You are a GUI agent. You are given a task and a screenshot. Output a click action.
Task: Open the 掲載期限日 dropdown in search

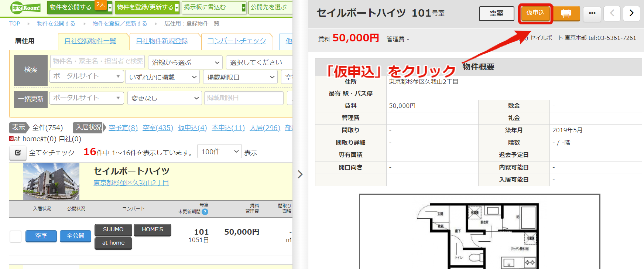click(x=240, y=77)
